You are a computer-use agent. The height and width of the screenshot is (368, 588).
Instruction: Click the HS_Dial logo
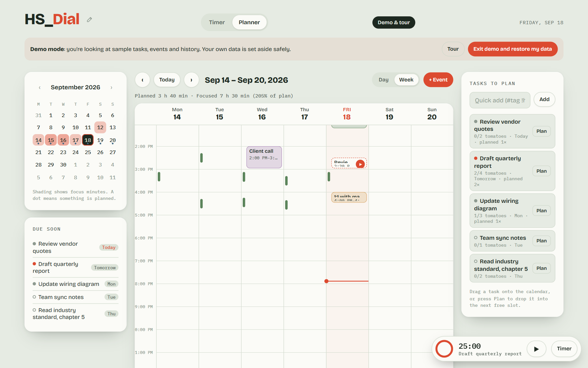click(x=52, y=19)
